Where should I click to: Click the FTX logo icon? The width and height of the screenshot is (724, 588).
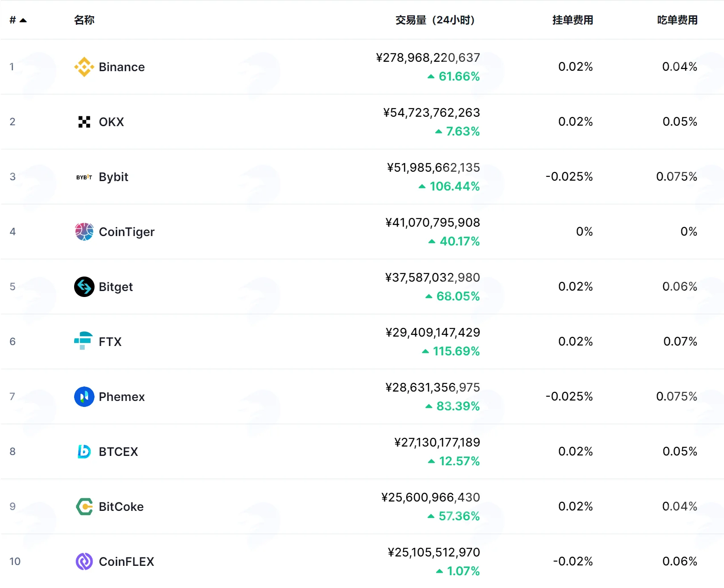(84, 342)
